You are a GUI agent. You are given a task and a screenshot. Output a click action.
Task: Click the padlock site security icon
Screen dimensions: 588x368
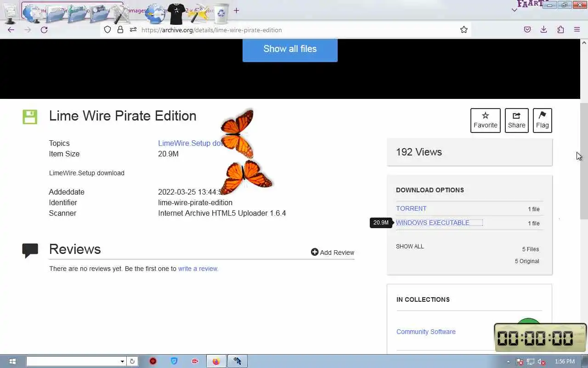[x=120, y=30]
